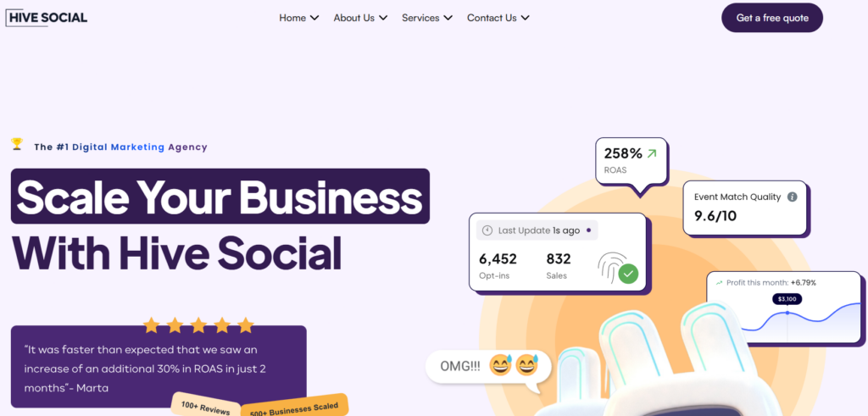Click the laughing emoji in OMG bubble
868x416 pixels.
click(502, 366)
